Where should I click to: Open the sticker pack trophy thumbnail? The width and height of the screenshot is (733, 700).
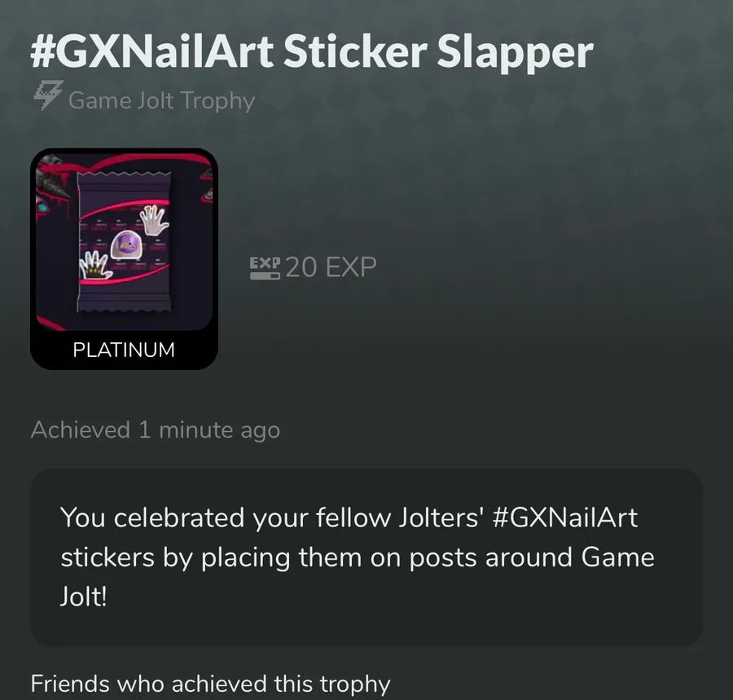tap(124, 258)
